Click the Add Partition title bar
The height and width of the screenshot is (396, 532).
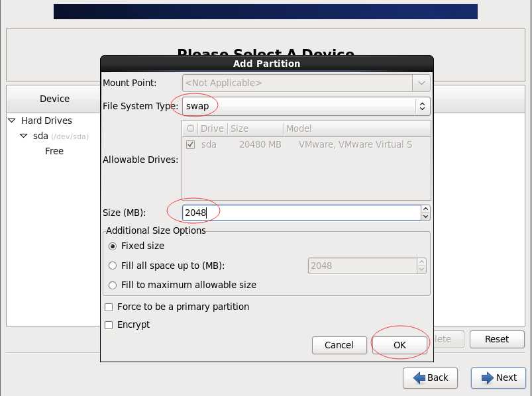coord(267,64)
